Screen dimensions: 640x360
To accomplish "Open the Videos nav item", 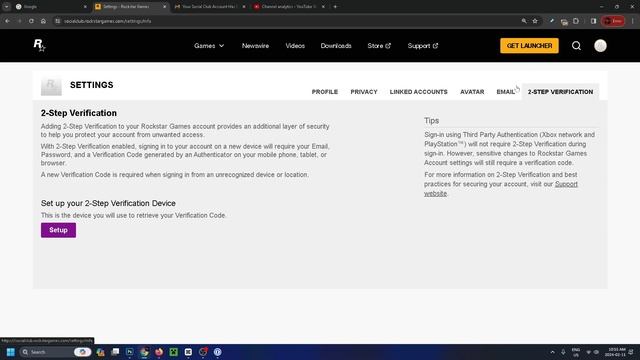I will tap(295, 46).
